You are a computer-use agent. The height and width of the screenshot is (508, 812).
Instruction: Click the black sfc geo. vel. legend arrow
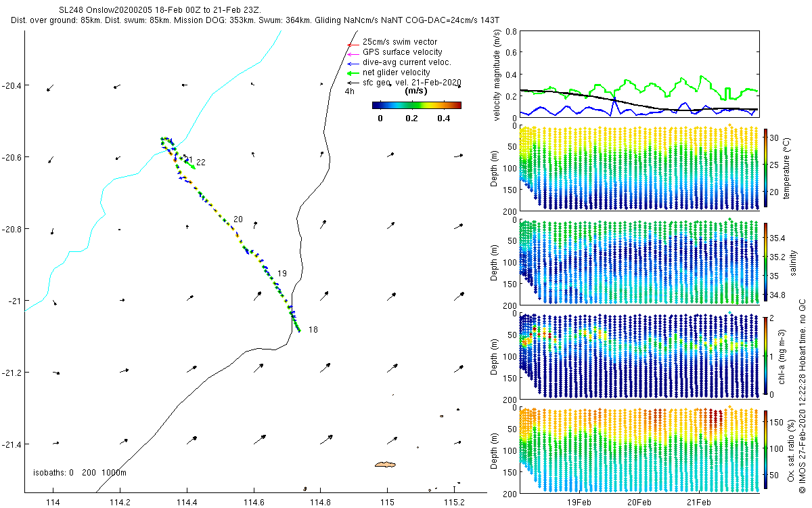pyautogui.click(x=352, y=83)
